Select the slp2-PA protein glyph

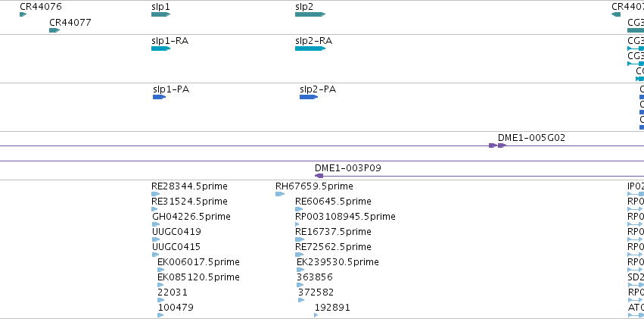[309, 97]
